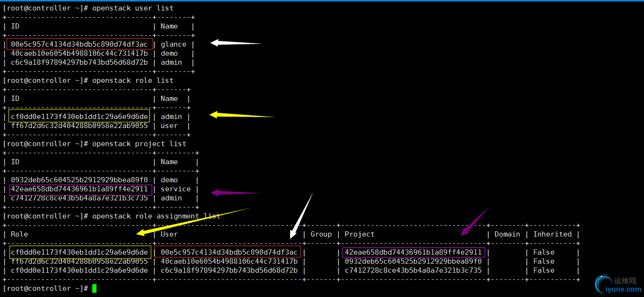Click the 'openstack user list' command text

click(133, 8)
